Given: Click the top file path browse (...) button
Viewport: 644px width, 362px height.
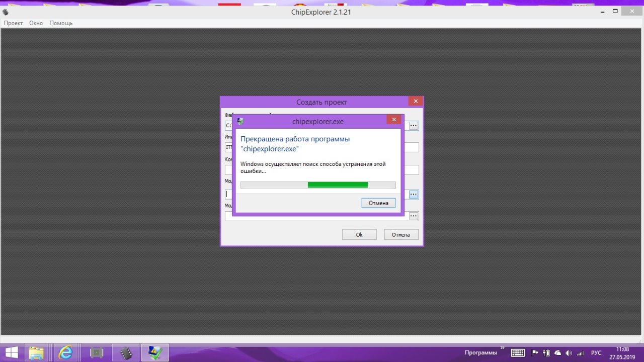Looking at the screenshot, I should (x=414, y=126).
